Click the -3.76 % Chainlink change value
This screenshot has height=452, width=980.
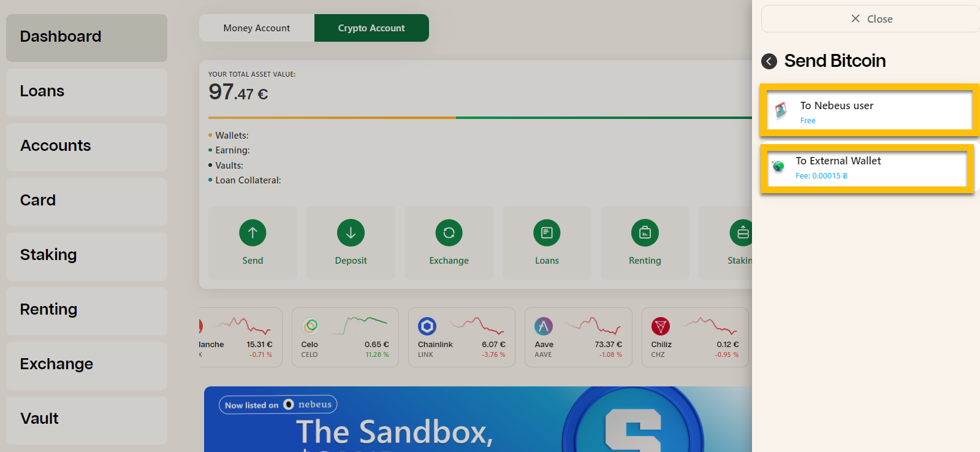pyautogui.click(x=493, y=354)
